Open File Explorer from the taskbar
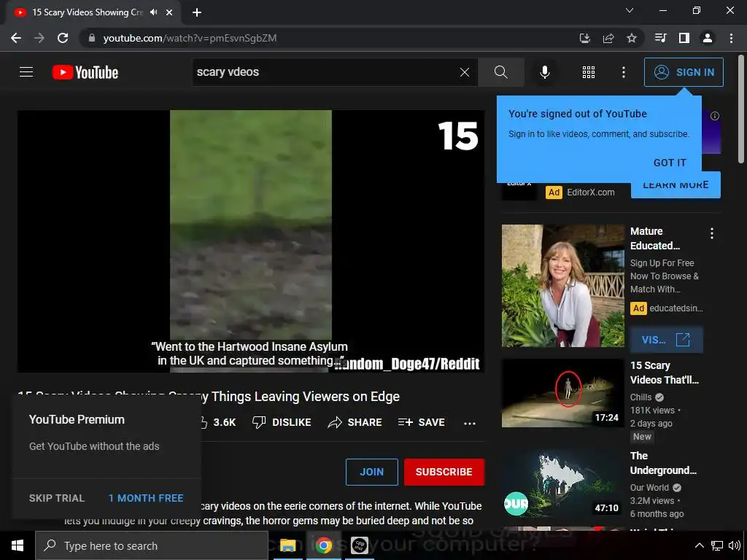The image size is (747, 560). coord(287,545)
